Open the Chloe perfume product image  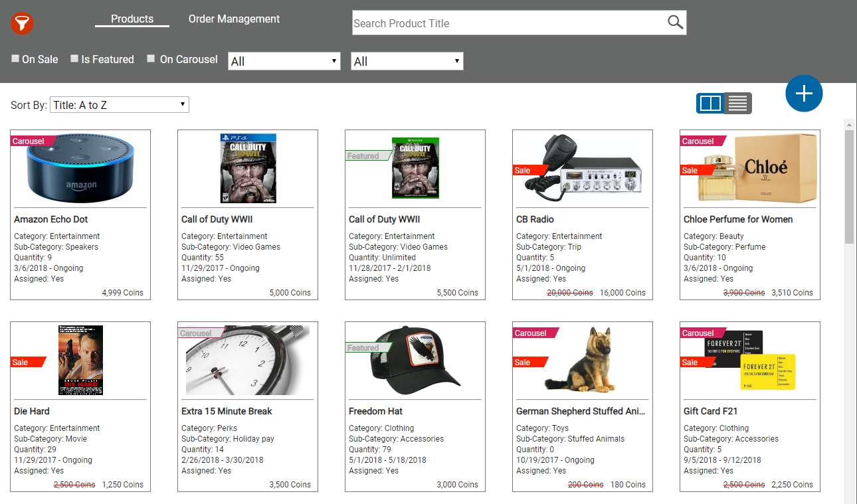coord(757,168)
